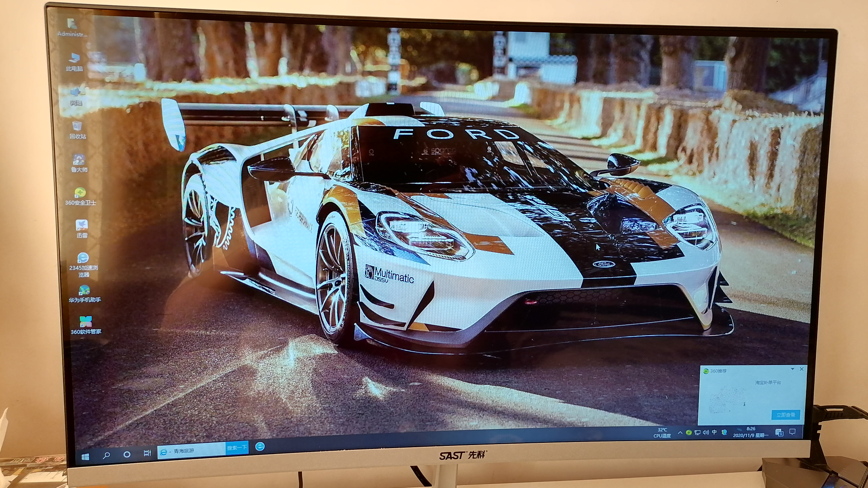Toggle the 中 input method indicator

coord(714,432)
